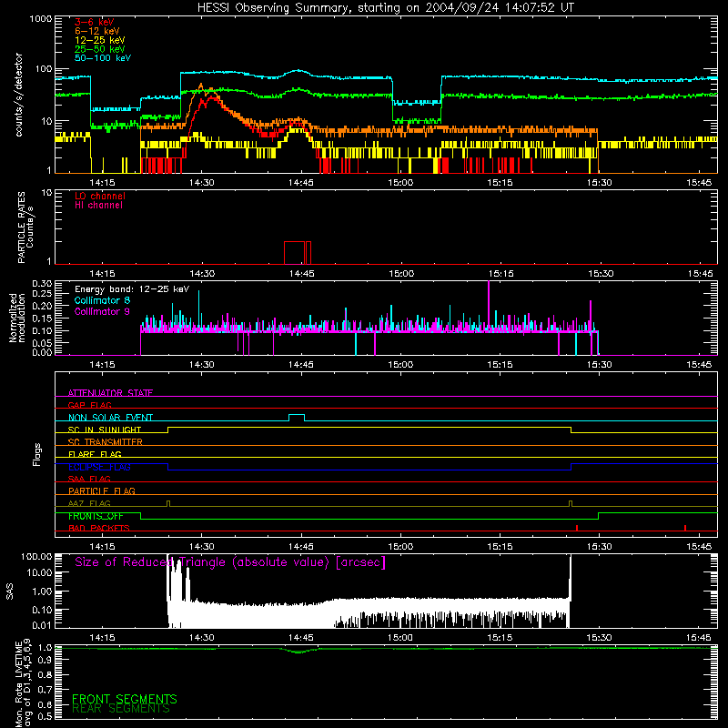Click the PARTICLE_FLAG label
The height and width of the screenshot is (728, 728).
coord(102,490)
